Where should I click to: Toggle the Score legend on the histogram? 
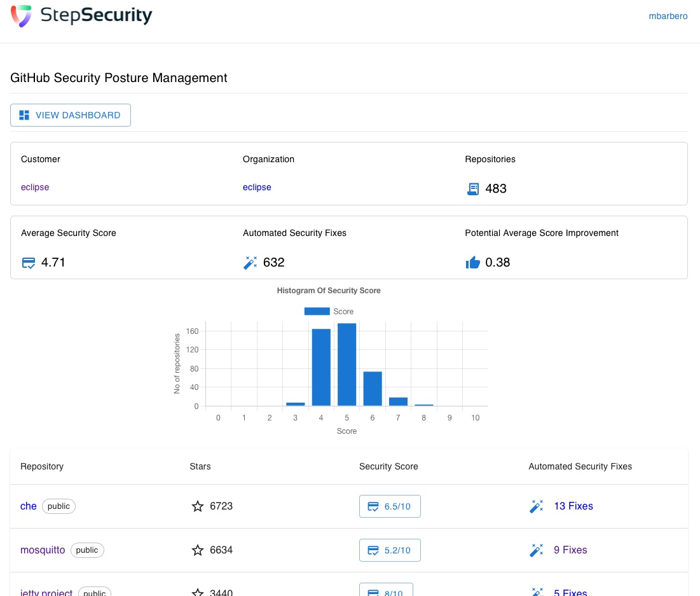pos(329,311)
